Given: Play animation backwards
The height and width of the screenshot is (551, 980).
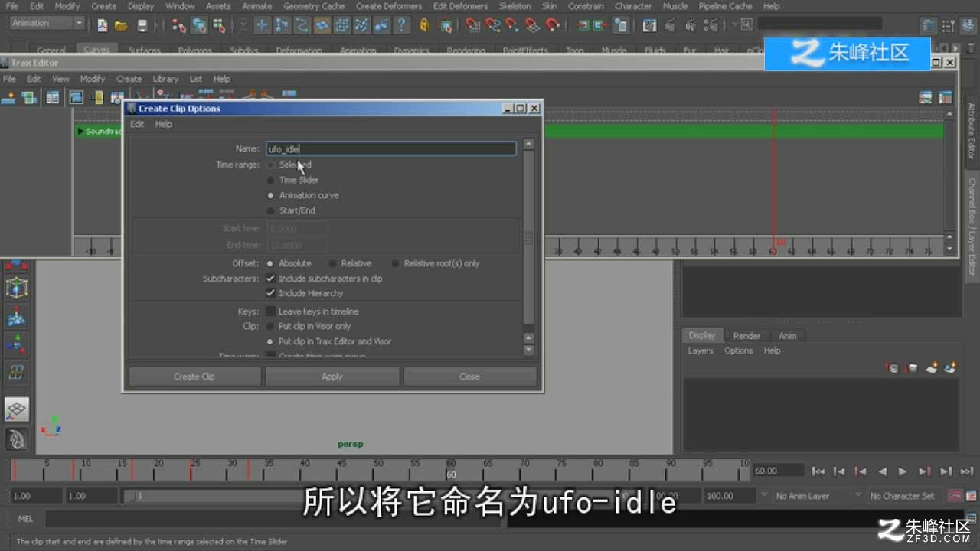Looking at the screenshot, I should [x=882, y=471].
